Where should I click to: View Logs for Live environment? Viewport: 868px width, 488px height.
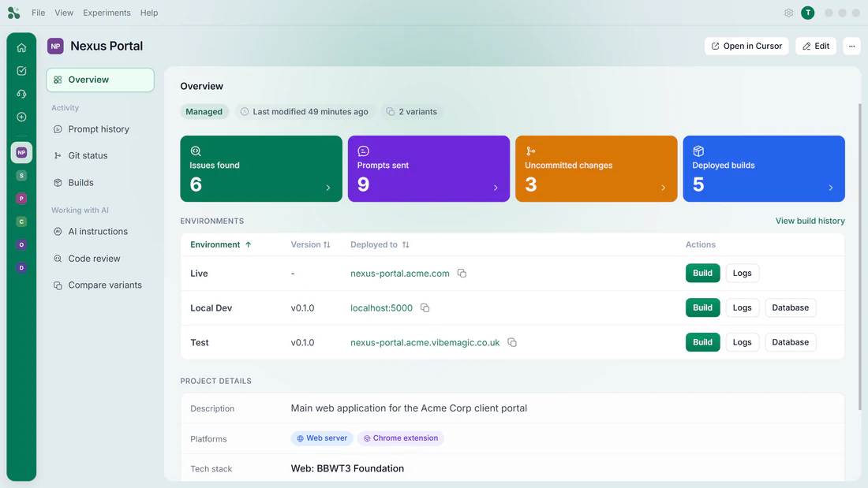tap(742, 273)
